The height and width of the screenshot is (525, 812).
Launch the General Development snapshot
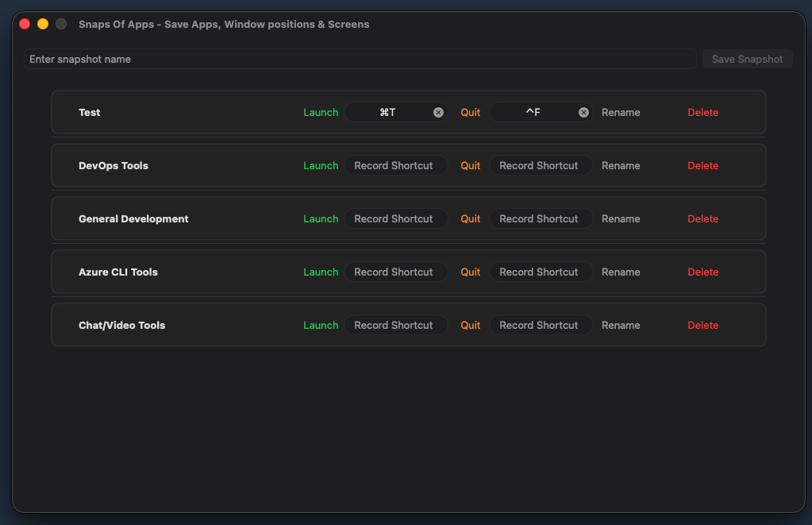click(321, 218)
